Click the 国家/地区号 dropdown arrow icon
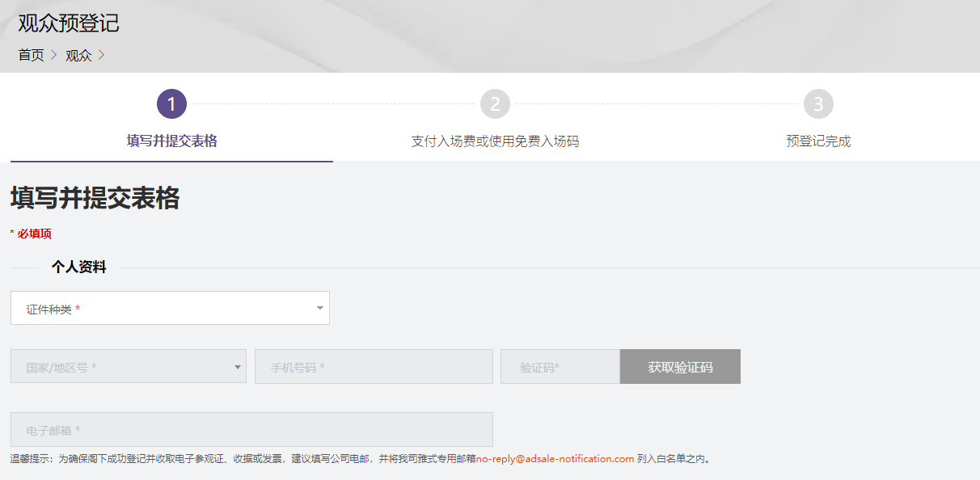This screenshot has width=980, height=480. [239, 366]
